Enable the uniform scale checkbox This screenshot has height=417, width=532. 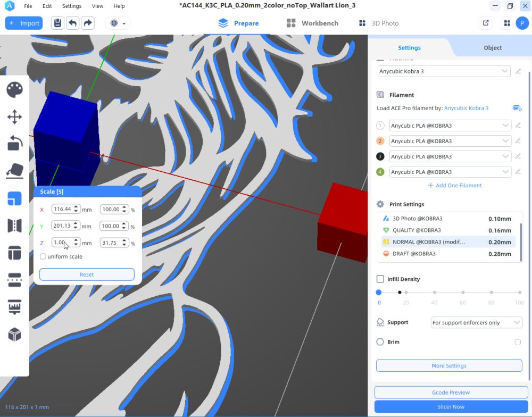tap(43, 256)
